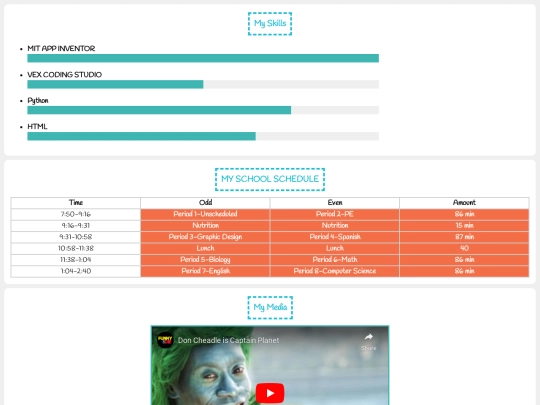This screenshot has height=405, width=540.
Task: Click the Period 7-English cell
Action: tap(205, 271)
